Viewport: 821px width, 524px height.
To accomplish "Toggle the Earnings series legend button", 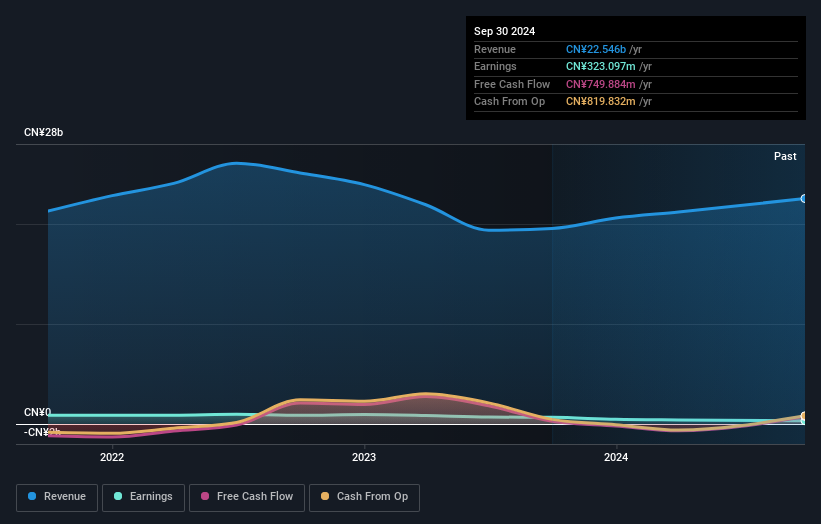I will tap(143, 497).
